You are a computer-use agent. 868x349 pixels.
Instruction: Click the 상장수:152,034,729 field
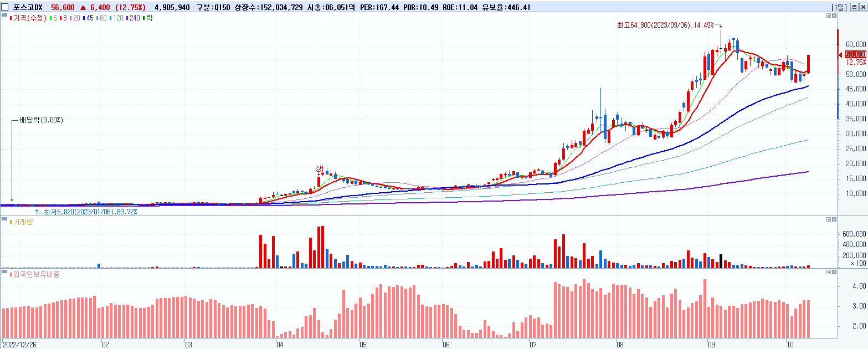[268, 7]
